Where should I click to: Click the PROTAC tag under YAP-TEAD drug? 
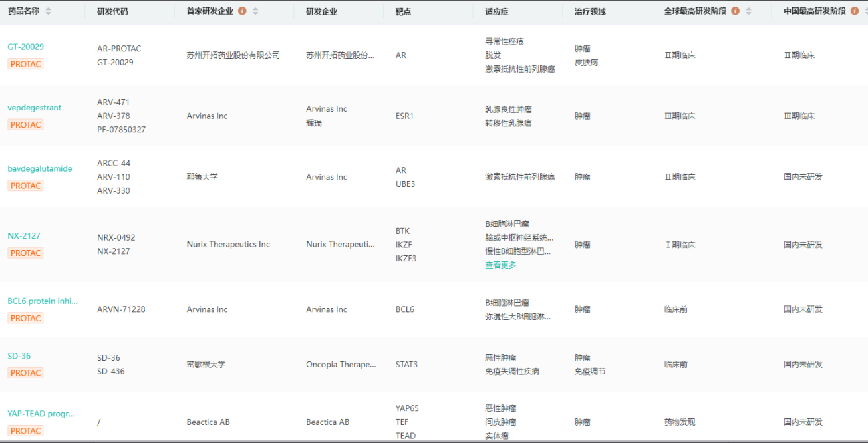(26, 431)
